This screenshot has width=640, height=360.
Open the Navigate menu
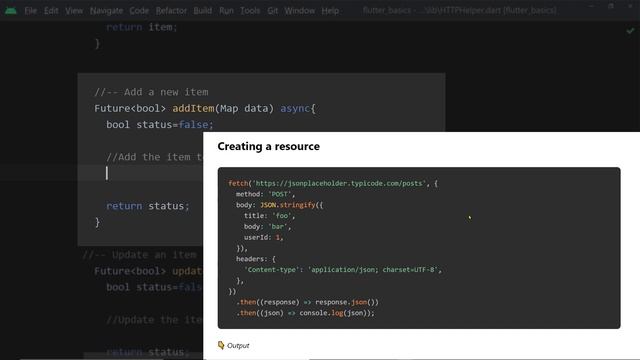click(x=106, y=11)
